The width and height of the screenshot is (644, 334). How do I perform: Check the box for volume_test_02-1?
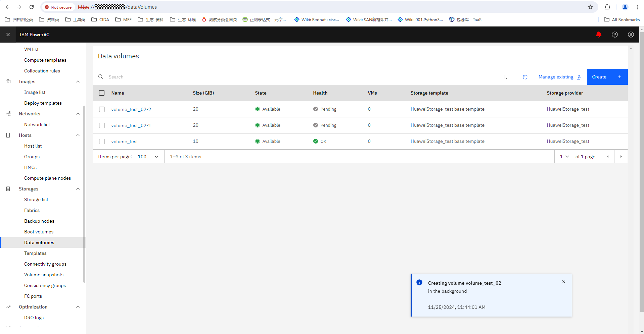[102, 125]
